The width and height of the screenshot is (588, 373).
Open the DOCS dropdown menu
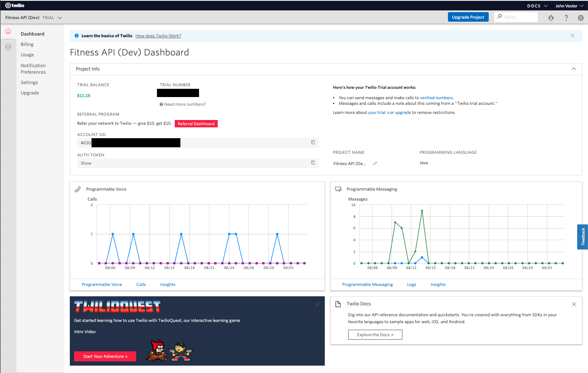point(537,6)
